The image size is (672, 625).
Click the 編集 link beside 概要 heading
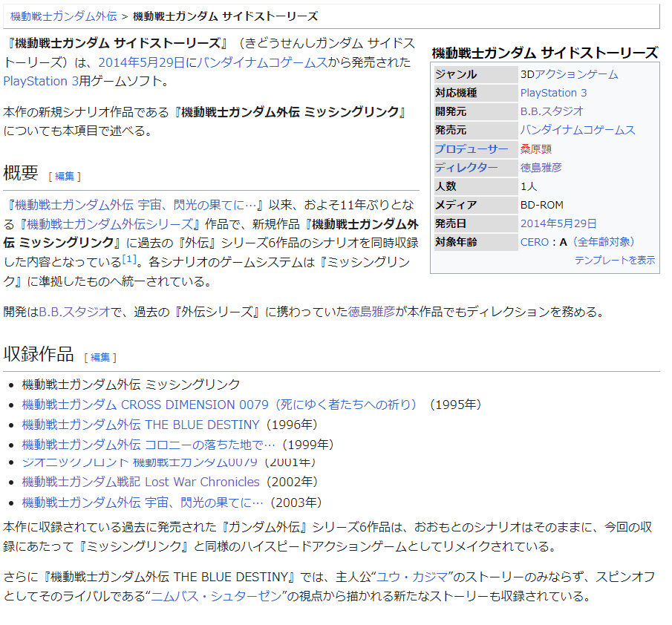tap(65, 176)
